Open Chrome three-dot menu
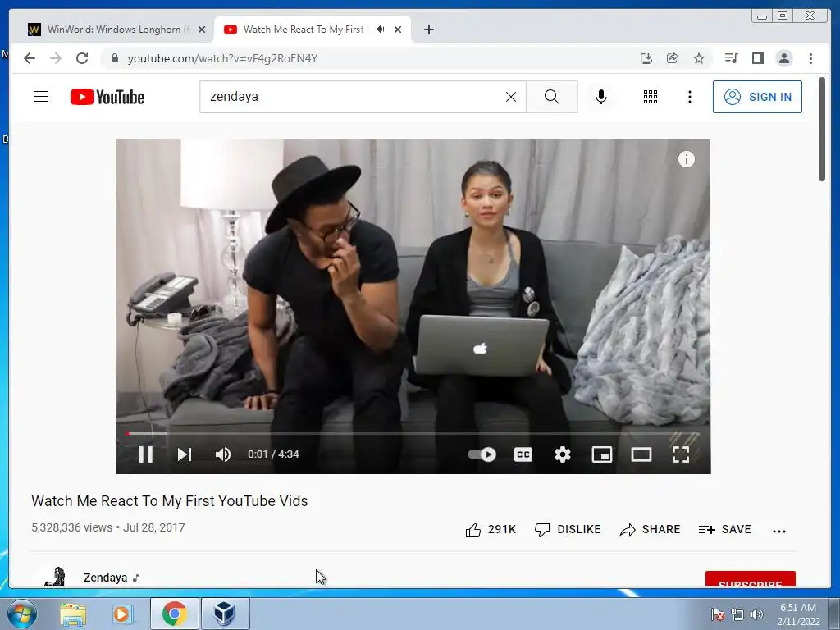 point(810,58)
